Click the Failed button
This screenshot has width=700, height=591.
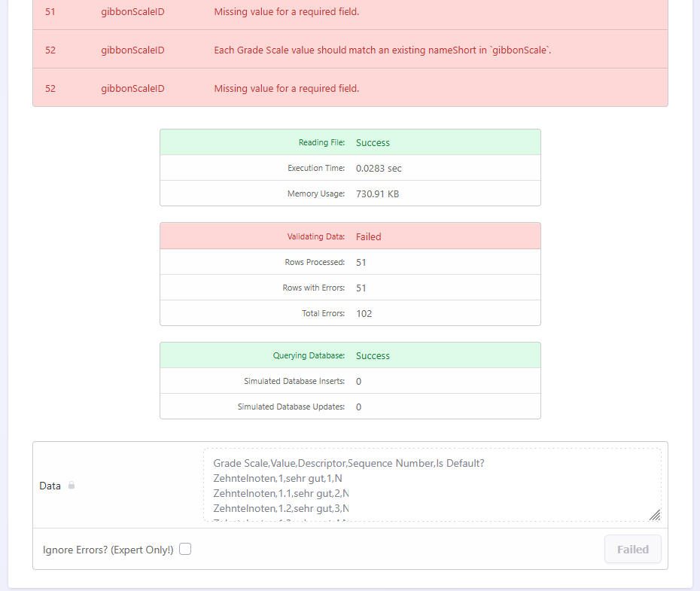pos(632,550)
